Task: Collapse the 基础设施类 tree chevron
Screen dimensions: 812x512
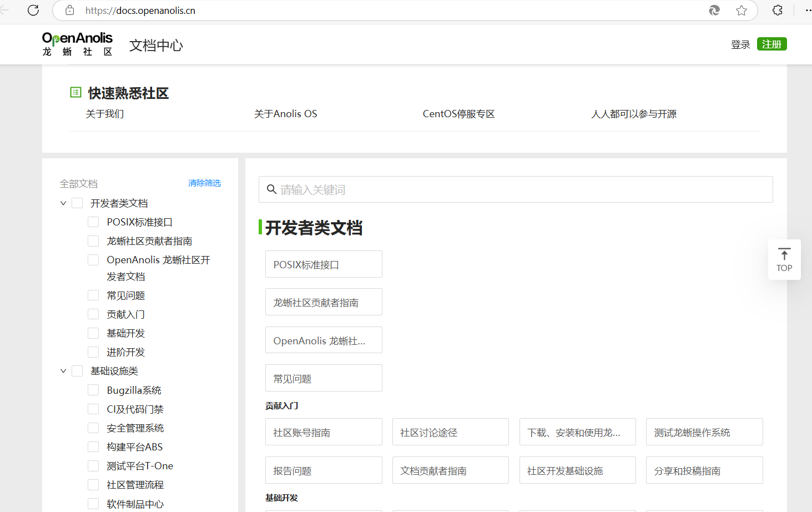Action: 63,371
